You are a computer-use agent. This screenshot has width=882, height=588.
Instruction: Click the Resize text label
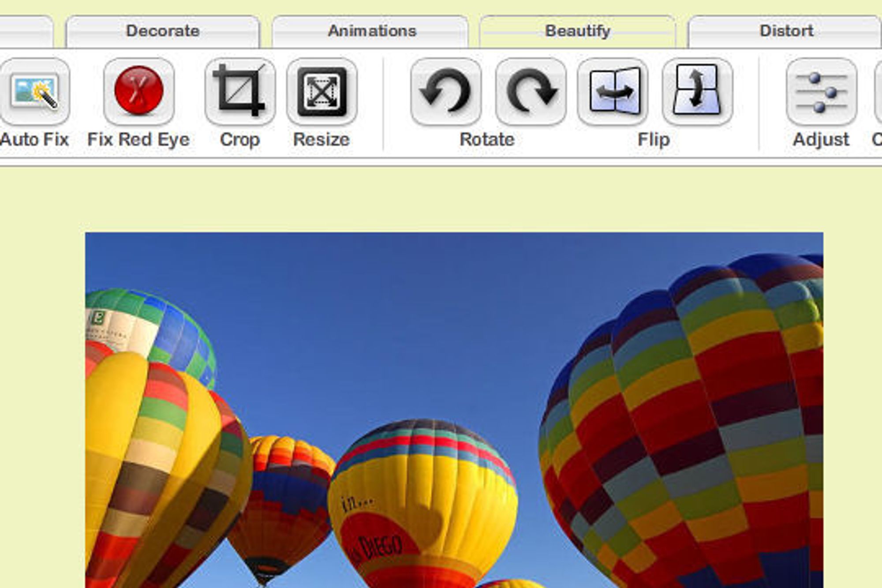(321, 139)
